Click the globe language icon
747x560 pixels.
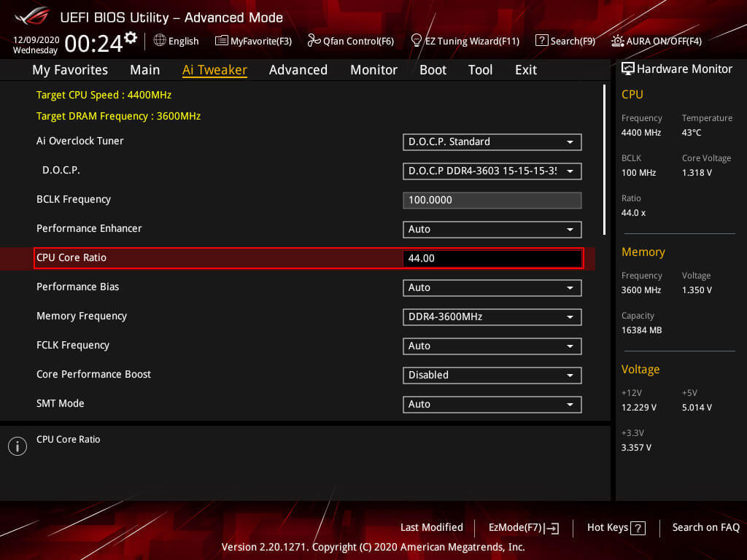pyautogui.click(x=160, y=41)
